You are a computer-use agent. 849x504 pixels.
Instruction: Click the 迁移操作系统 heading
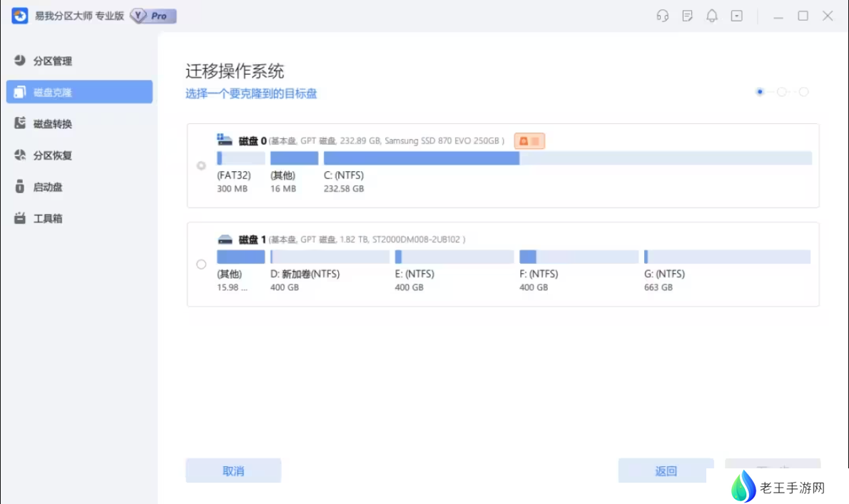click(235, 71)
